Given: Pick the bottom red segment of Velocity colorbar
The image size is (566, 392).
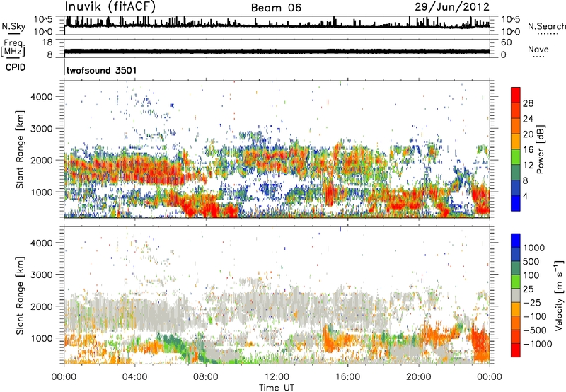Looking at the screenshot, I should coord(516,350).
